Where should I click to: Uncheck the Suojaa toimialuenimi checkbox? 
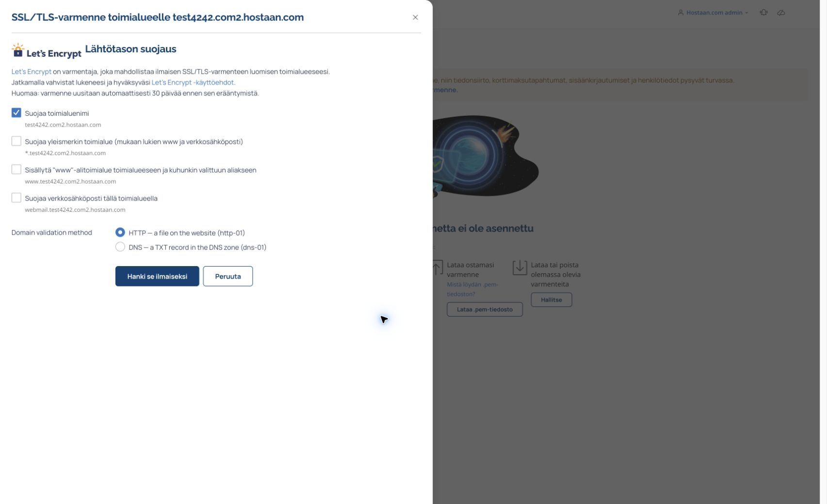(16, 113)
